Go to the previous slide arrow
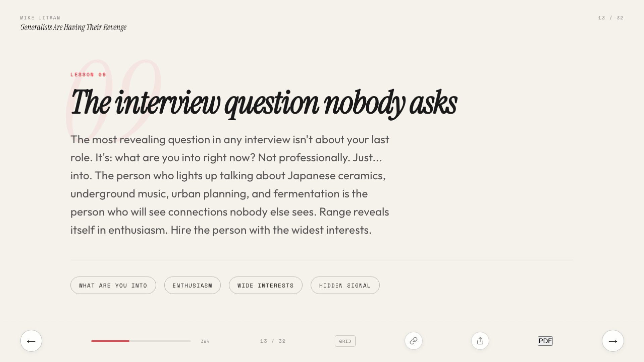 tap(31, 341)
